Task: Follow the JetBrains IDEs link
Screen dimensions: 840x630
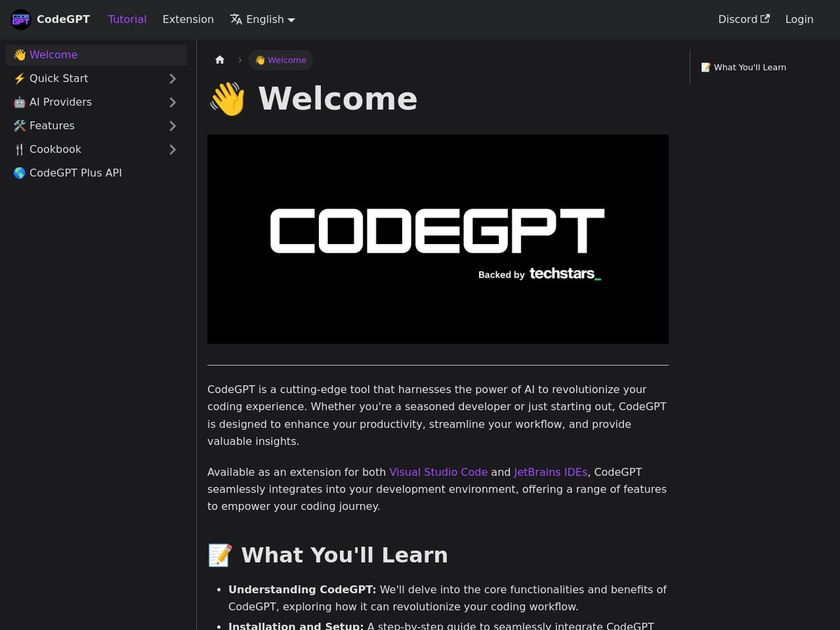Action: [550, 472]
